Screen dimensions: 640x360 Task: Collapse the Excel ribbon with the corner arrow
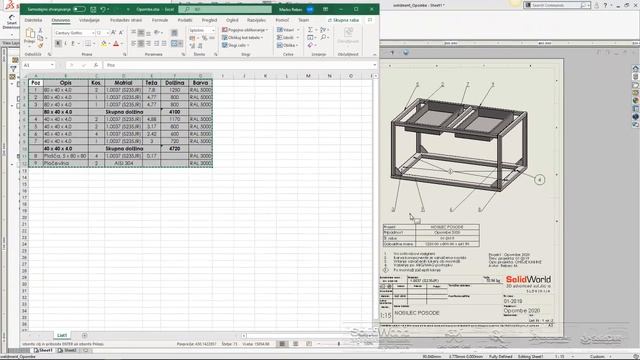374,54
